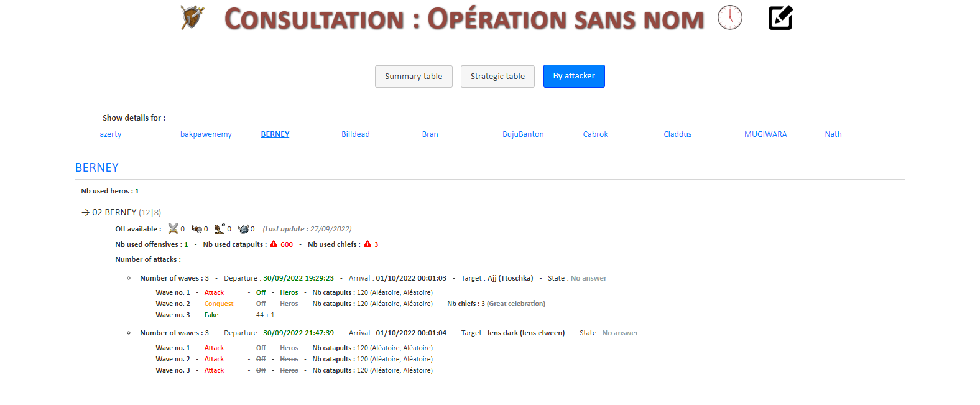
Task: Show details for Claddus
Action: (x=677, y=134)
